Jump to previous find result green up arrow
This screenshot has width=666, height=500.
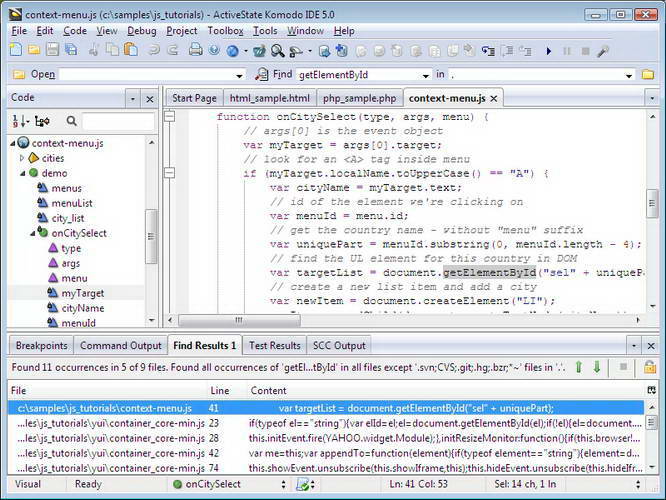pyautogui.click(x=580, y=367)
